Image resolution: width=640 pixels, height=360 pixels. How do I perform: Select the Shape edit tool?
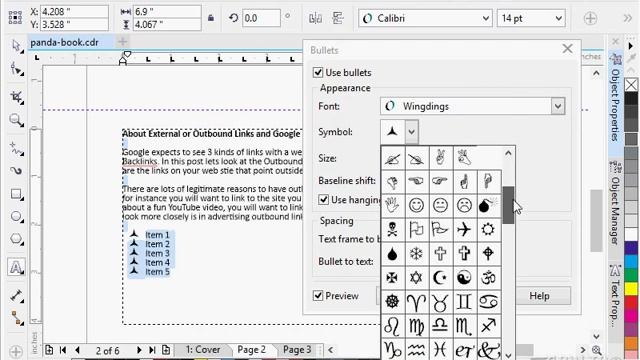coord(16,69)
